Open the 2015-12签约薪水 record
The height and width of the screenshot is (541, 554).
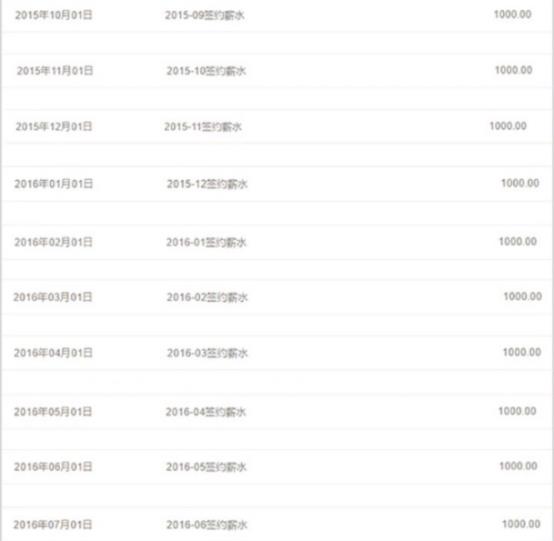[207, 184]
